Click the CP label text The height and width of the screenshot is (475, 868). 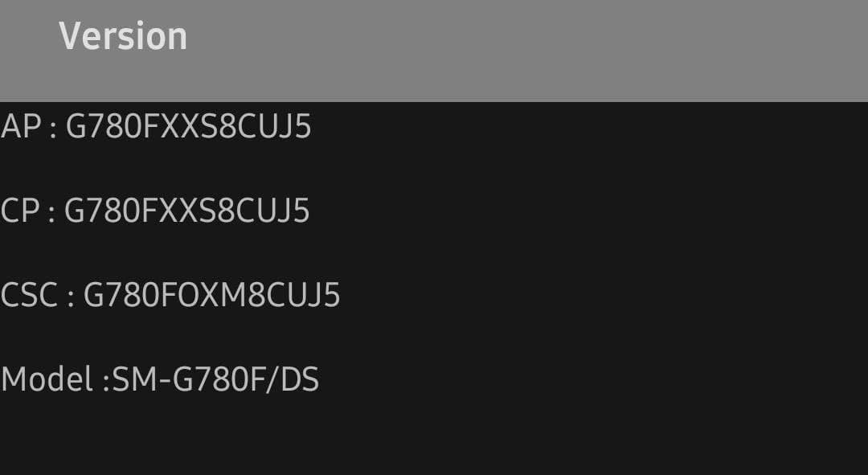20,211
